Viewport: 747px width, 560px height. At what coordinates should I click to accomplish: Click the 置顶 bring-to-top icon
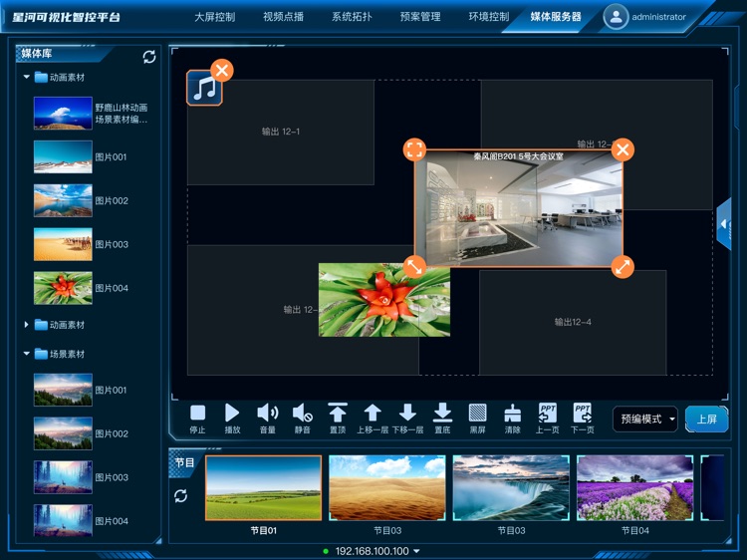click(338, 413)
